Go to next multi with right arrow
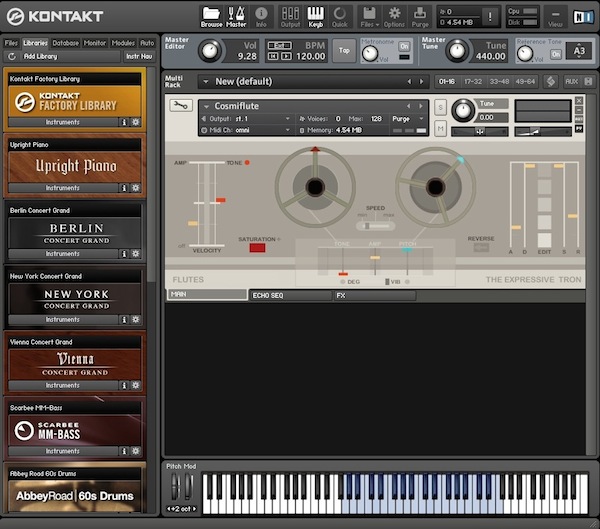The image size is (600, 529). (x=421, y=81)
